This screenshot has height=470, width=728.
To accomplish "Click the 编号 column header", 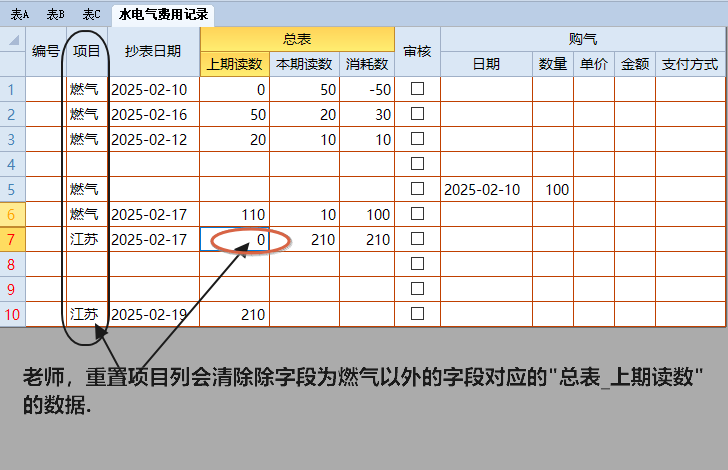I will tap(46, 52).
